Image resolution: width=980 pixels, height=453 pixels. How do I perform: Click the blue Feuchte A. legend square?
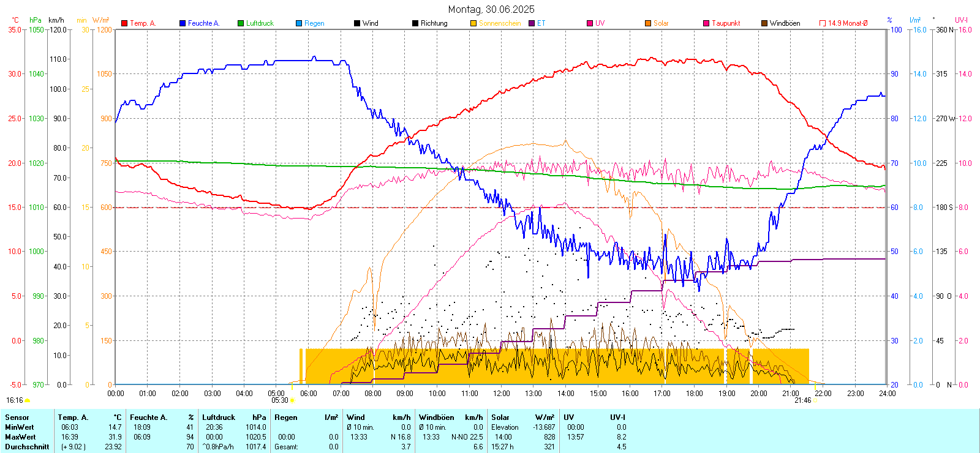click(183, 23)
